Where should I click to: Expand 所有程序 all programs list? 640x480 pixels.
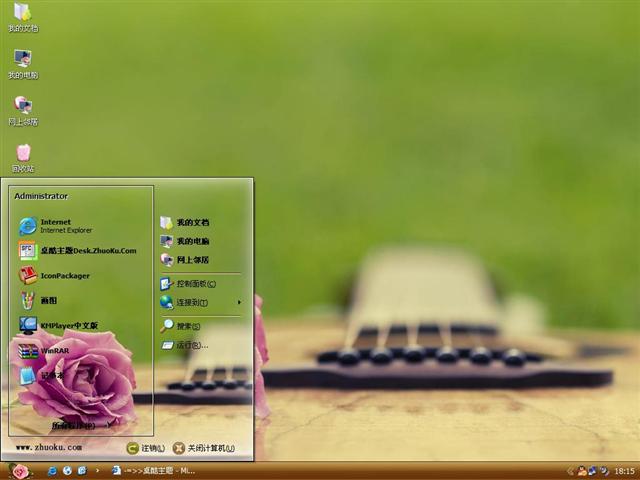point(81,425)
